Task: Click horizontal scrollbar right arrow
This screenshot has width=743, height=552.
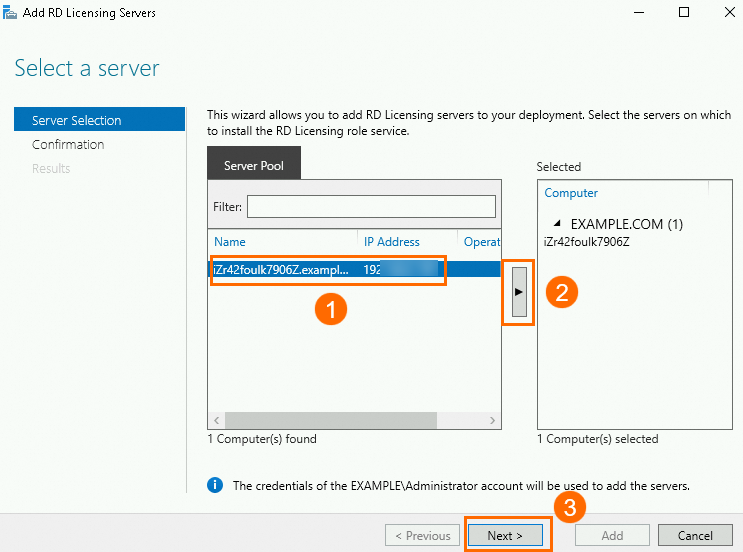Action: click(492, 420)
